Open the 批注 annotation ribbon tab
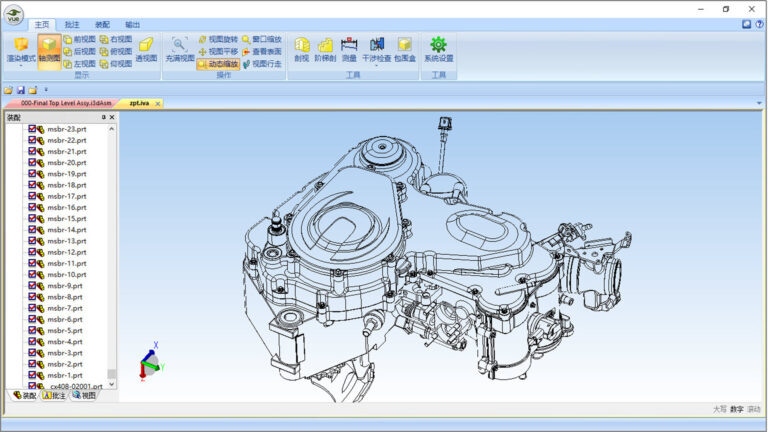 click(x=72, y=24)
